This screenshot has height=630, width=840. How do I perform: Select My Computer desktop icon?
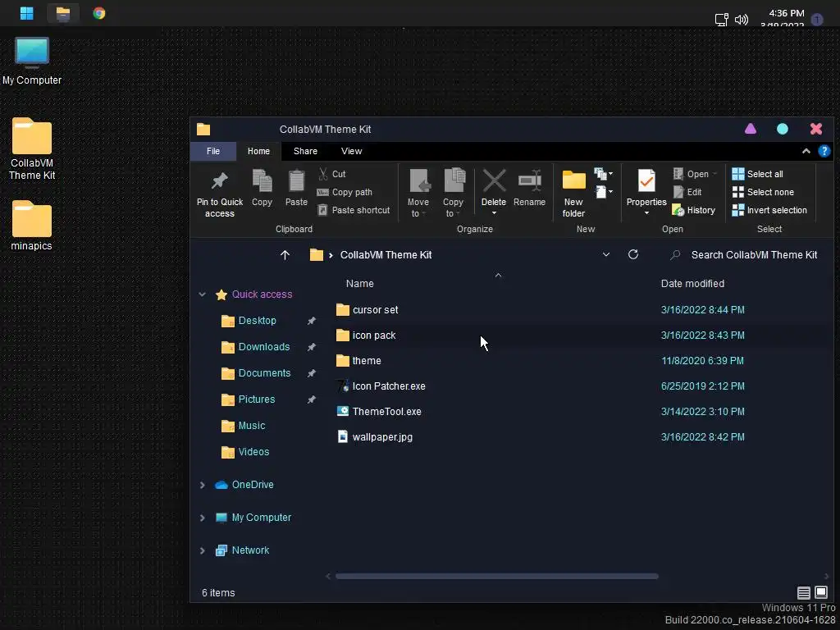(x=32, y=61)
